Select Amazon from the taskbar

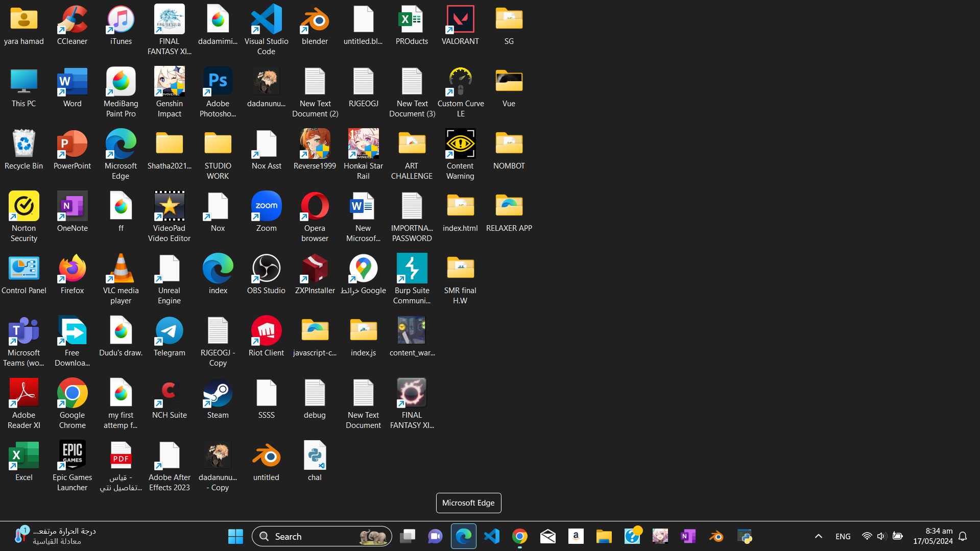[576, 536]
